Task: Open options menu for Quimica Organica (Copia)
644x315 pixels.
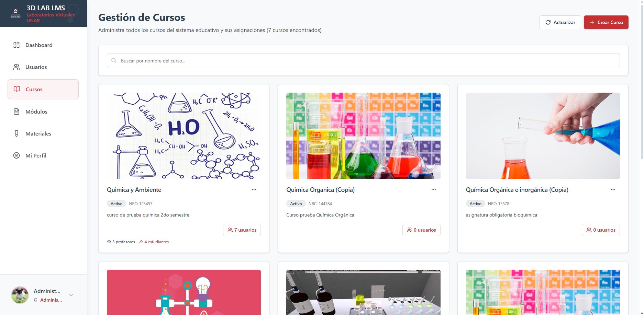Action: tap(434, 189)
